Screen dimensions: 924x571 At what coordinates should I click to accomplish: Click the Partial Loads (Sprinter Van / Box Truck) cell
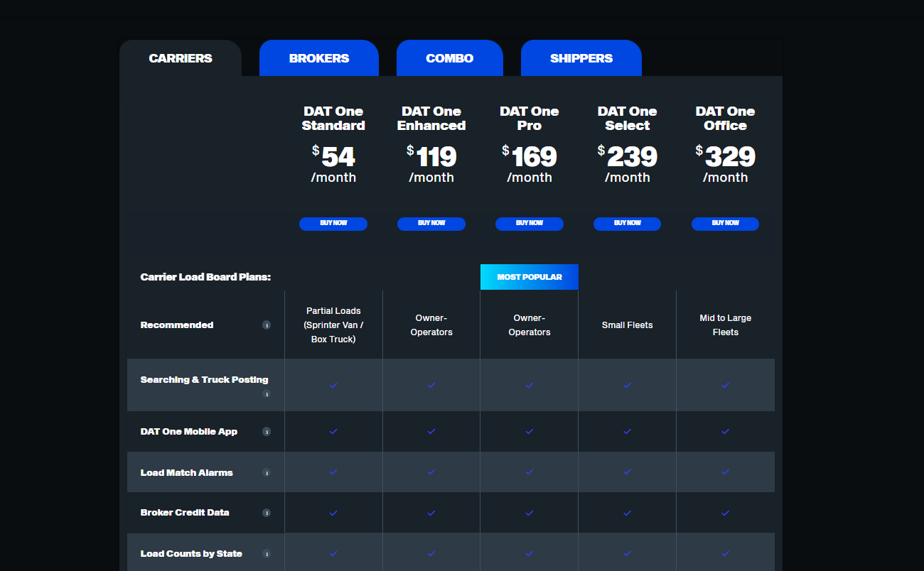pyautogui.click(x=333, y=325)
